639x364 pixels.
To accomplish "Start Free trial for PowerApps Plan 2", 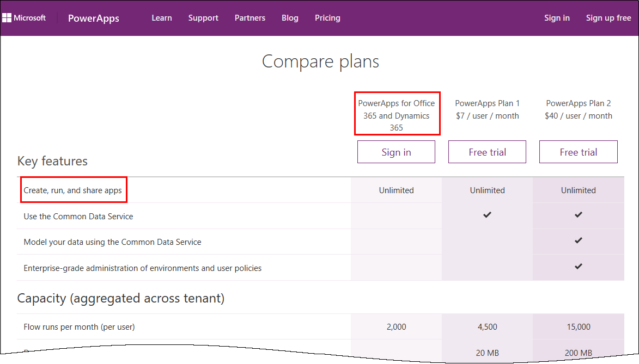I will (579, 152).
